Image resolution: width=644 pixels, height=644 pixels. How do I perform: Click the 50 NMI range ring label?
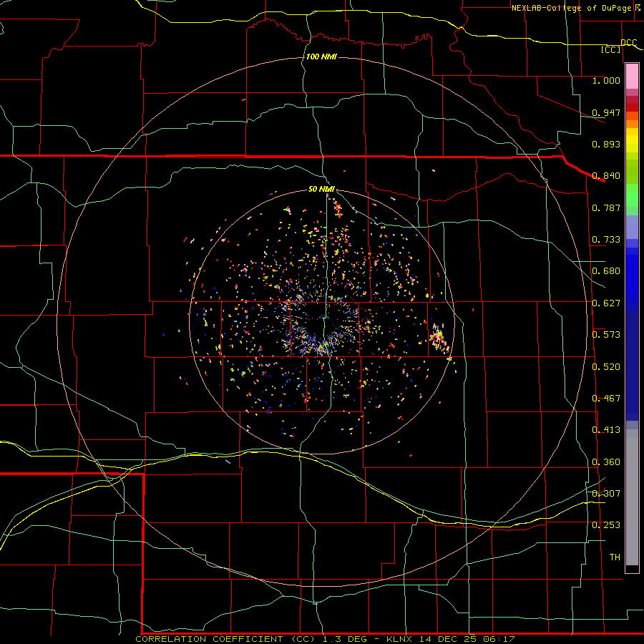point(321,189)
